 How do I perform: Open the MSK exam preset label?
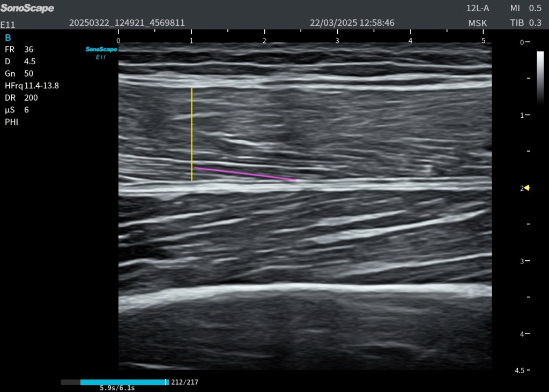pos(478,23)
